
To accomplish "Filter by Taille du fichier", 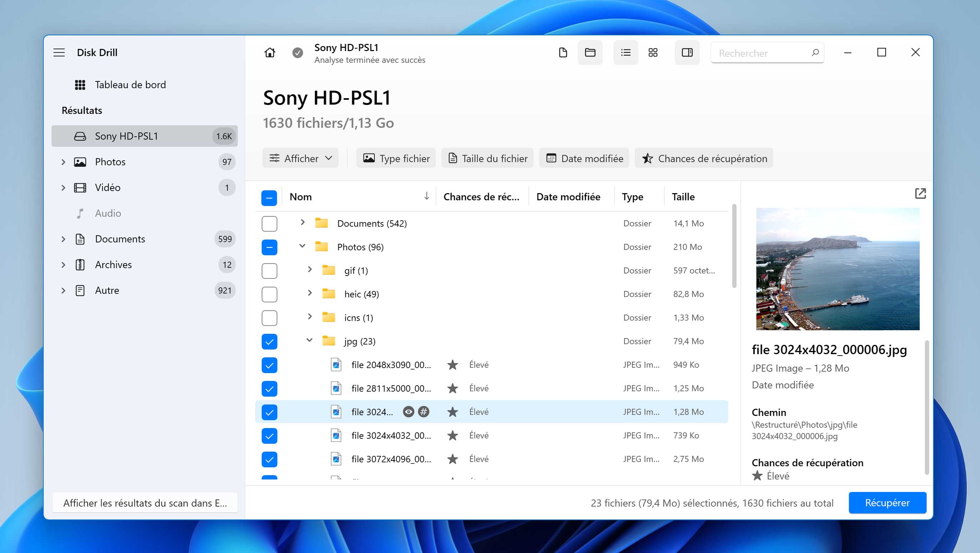I will [487, 158].
